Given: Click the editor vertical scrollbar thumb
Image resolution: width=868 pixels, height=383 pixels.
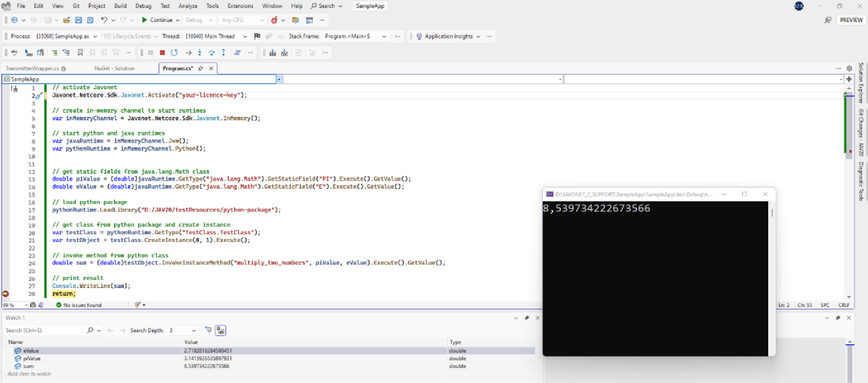Looking at the screenshot, I should 849,125.
